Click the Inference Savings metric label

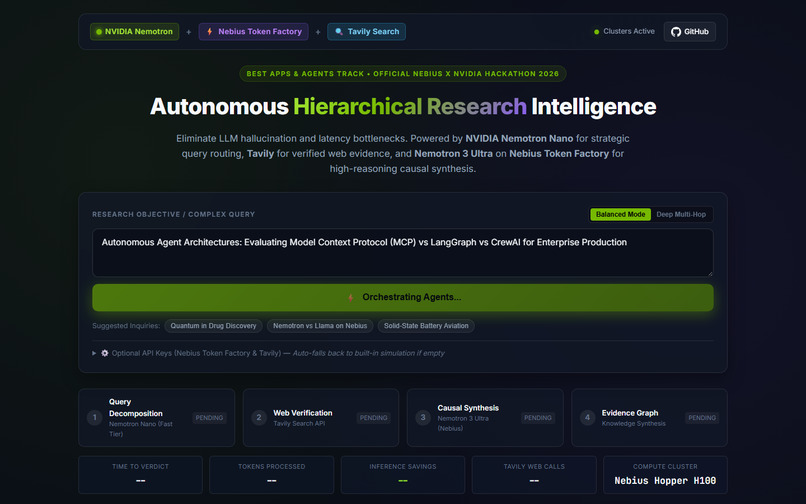[x=402, y=466]
